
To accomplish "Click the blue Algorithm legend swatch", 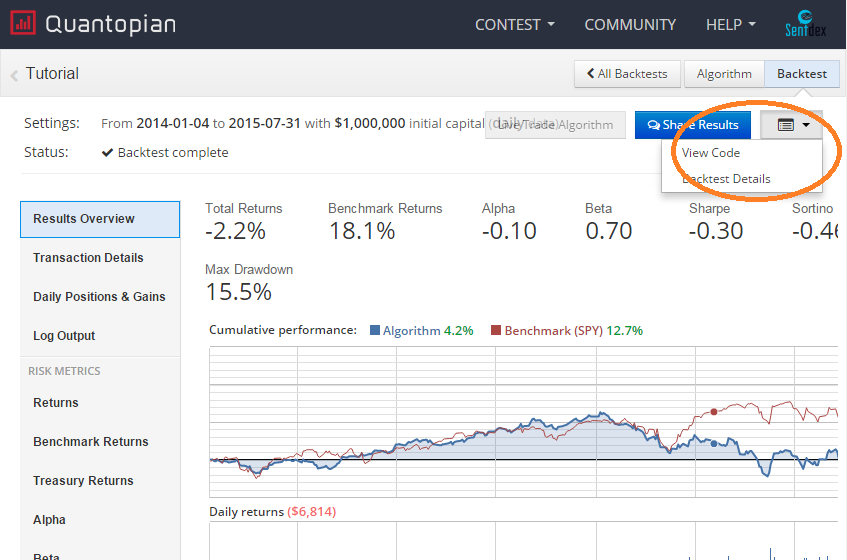I will point(375,331).
